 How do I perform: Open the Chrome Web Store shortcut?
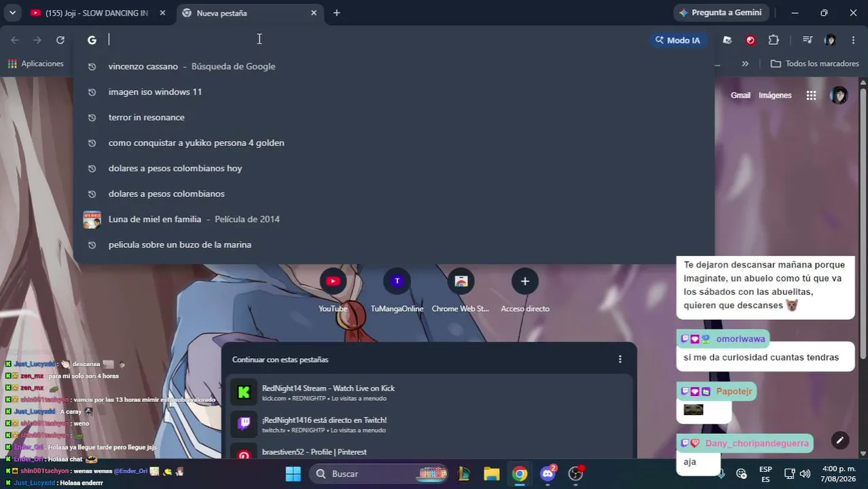460,291
